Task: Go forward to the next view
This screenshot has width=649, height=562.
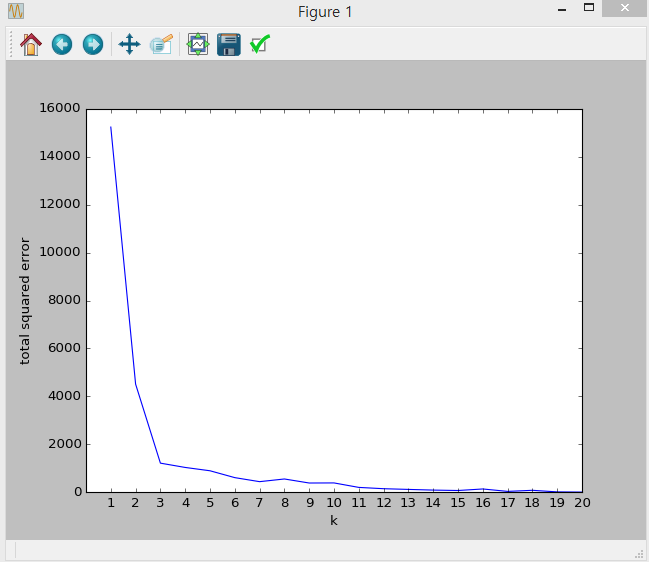Action: (93, 44)
